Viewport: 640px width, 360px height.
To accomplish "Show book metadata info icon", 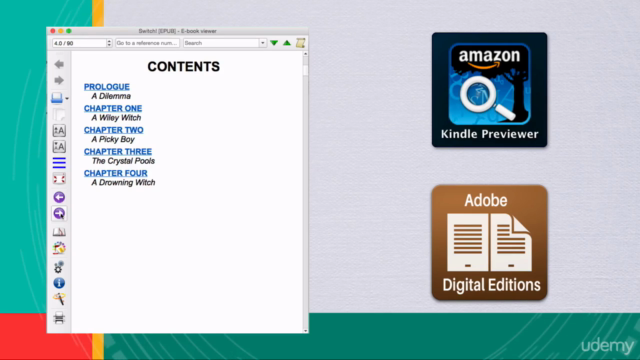I will point(59,283).
